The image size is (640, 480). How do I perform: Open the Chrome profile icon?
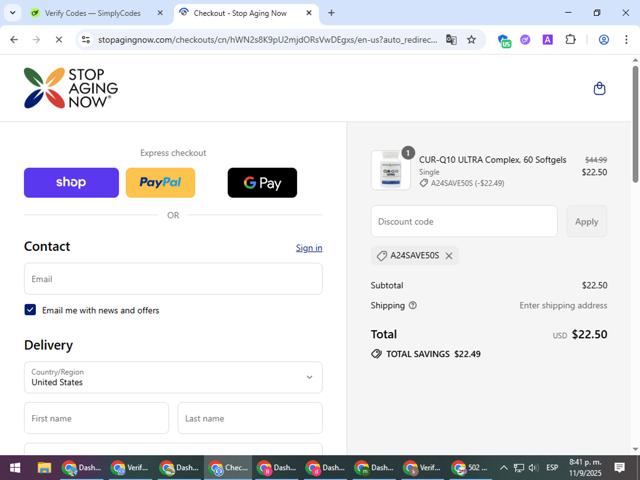[604, 40]
